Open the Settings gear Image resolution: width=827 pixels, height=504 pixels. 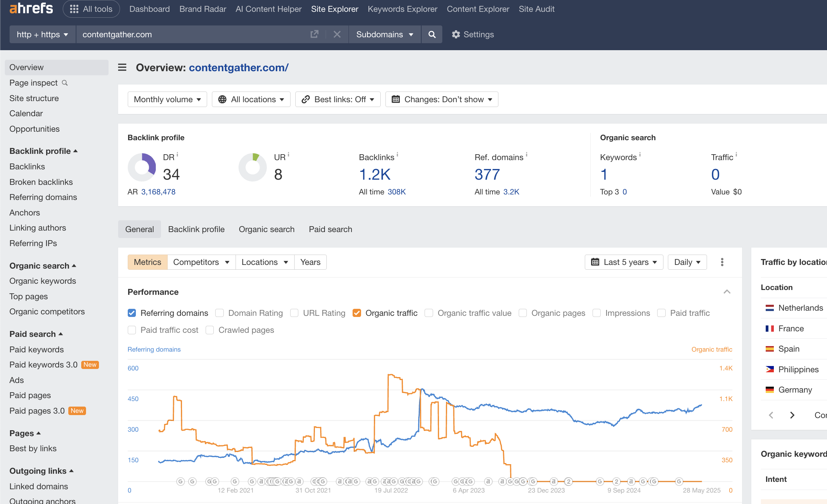click(473, 34)
